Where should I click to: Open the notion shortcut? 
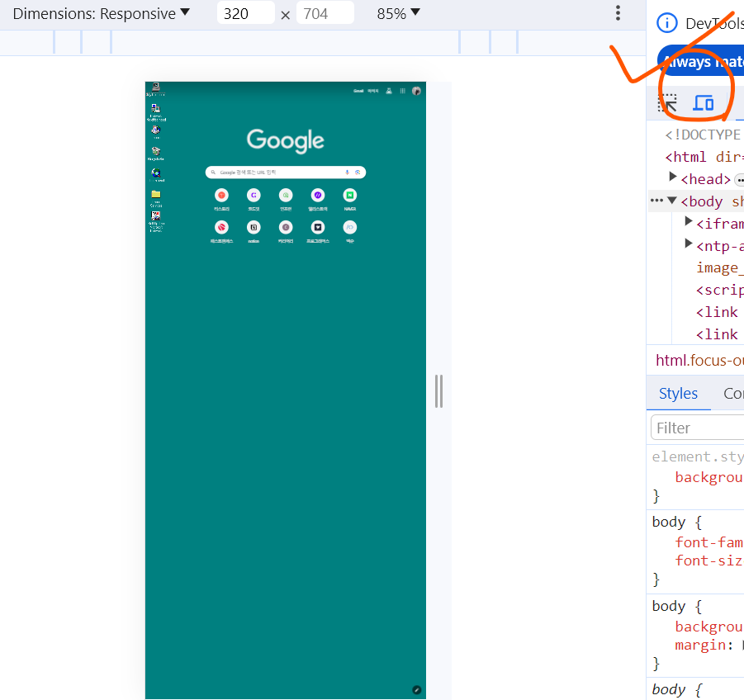(x=254, y=227)
